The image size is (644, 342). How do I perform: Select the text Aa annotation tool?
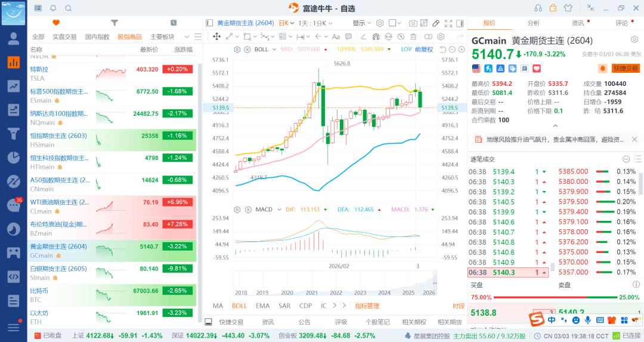[x=336, y=36]
